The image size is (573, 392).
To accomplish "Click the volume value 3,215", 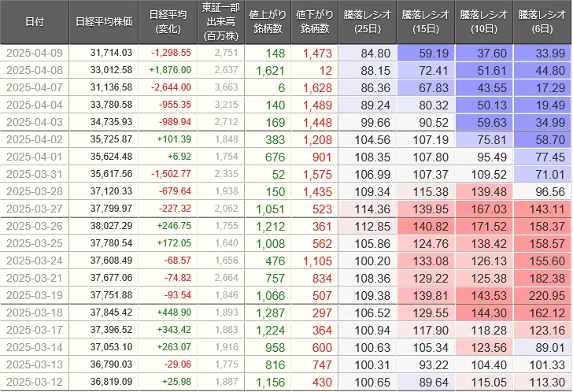I will click(x=226, y=105).
